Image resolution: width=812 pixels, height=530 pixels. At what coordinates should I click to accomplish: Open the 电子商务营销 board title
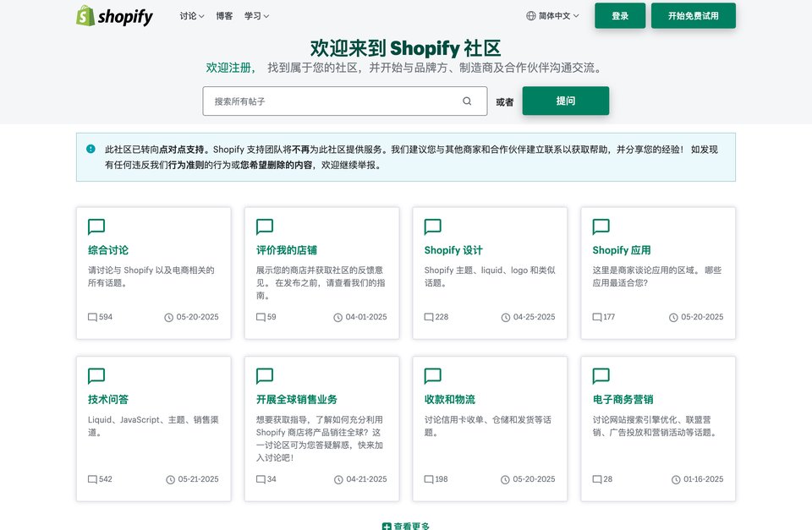point(623,400)
